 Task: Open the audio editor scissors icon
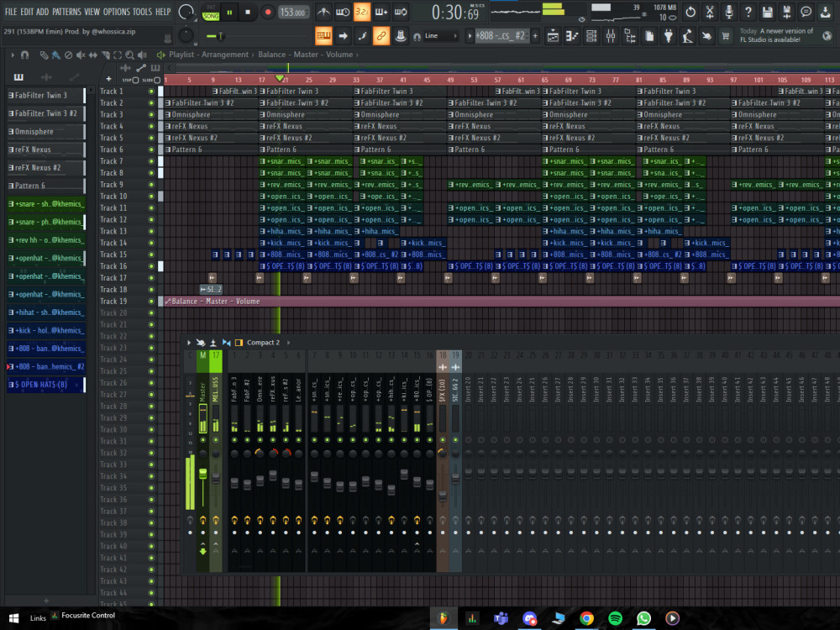pos(710,12)
